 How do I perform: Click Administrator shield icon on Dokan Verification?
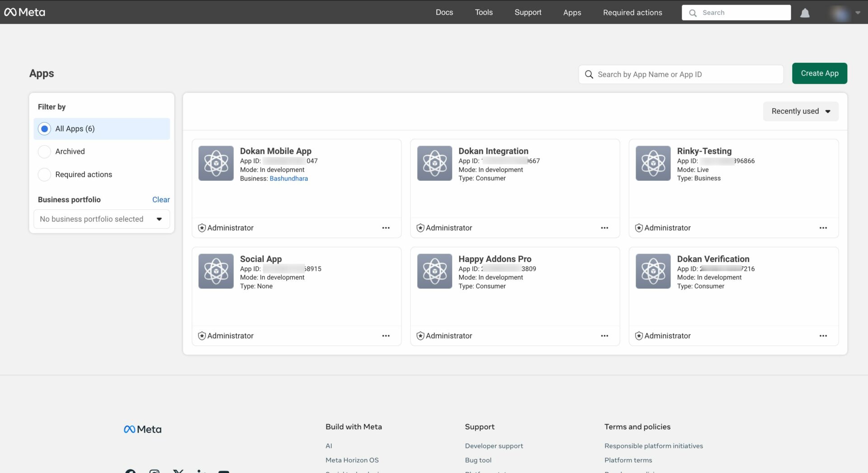639,336
